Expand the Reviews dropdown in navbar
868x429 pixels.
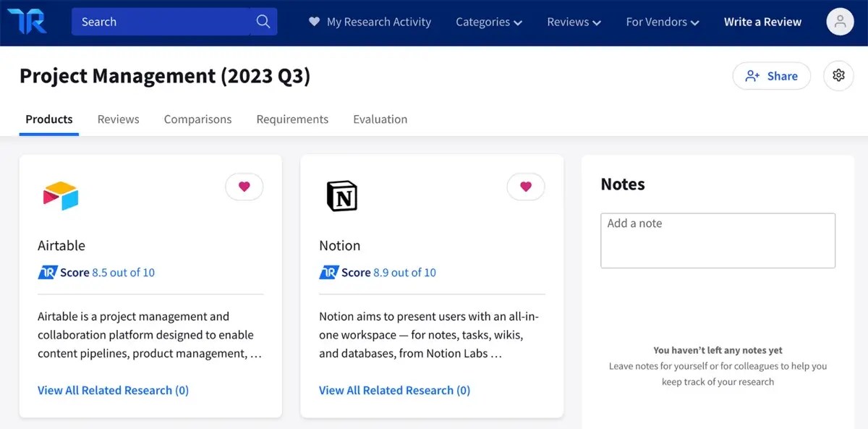(574, 22)
